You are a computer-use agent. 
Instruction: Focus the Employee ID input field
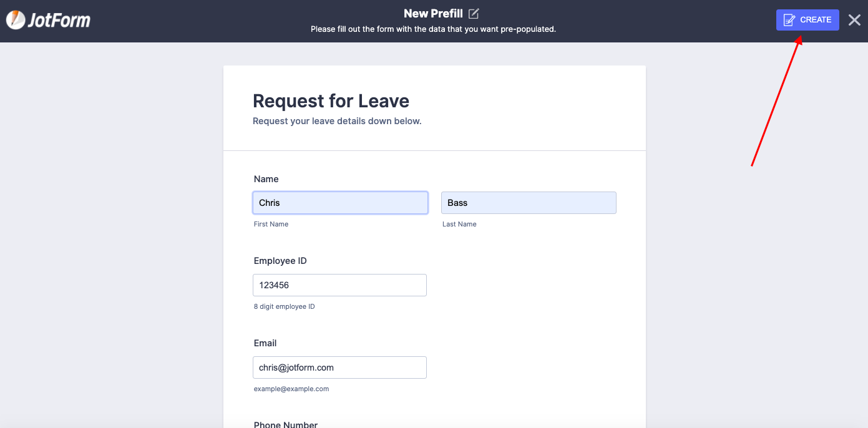coord(339,285)
